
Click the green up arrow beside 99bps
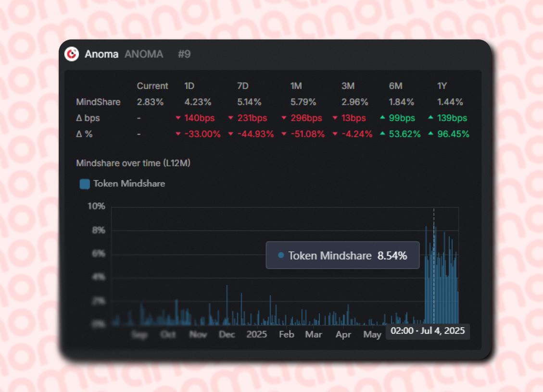click(x=382, y=117)
